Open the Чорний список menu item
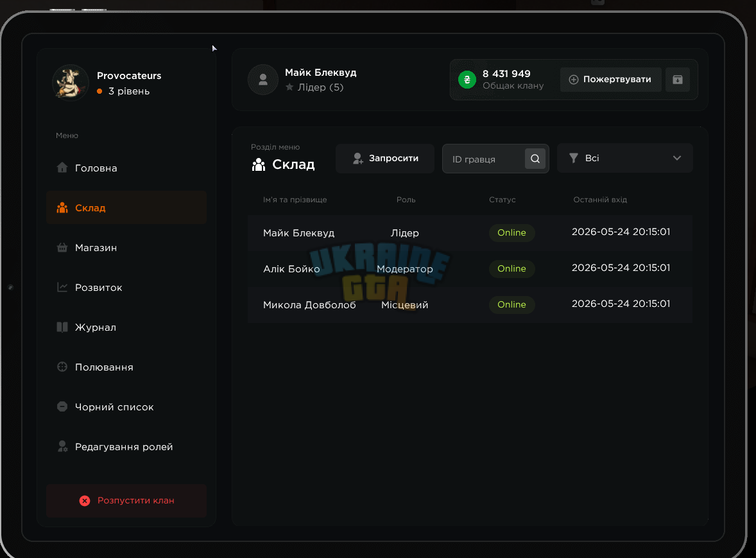 coord(126,406)
